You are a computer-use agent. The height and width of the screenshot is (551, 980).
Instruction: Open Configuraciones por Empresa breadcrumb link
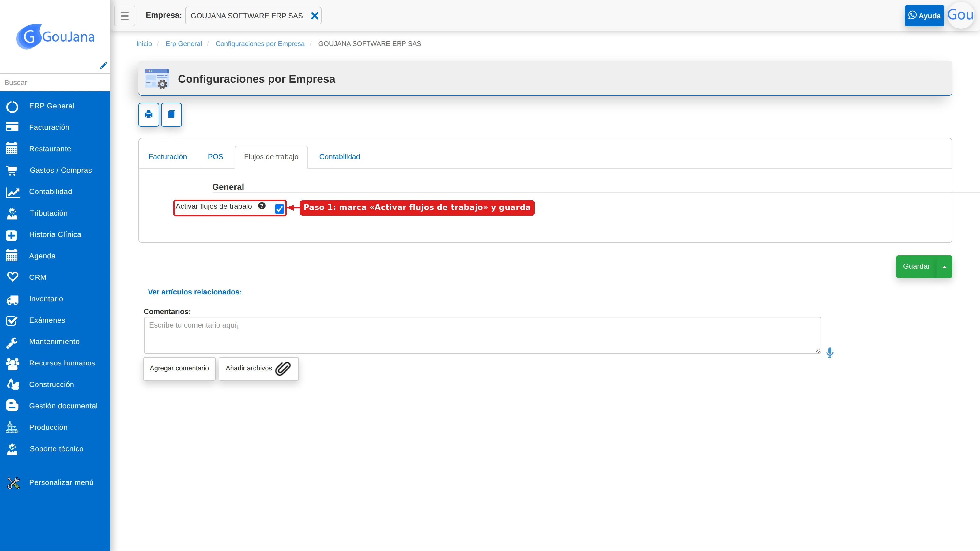pyautogui.click(x=260, y=44)
